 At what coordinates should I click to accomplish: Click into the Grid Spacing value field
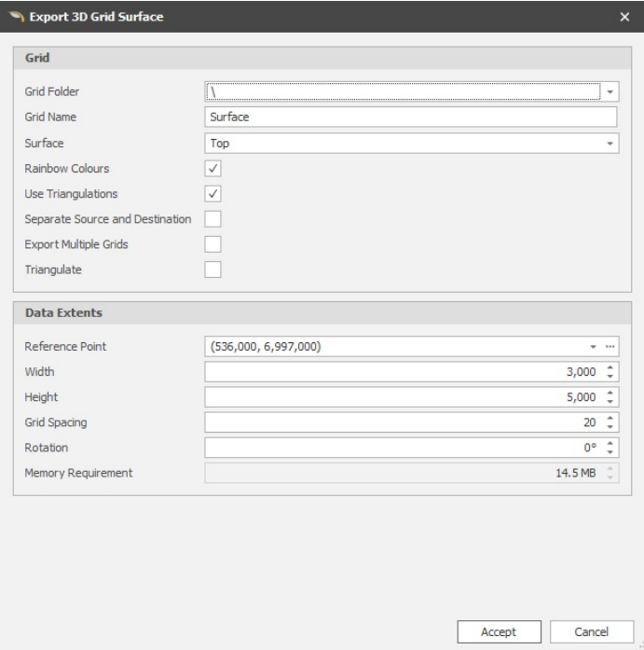[x=401, y=422]
